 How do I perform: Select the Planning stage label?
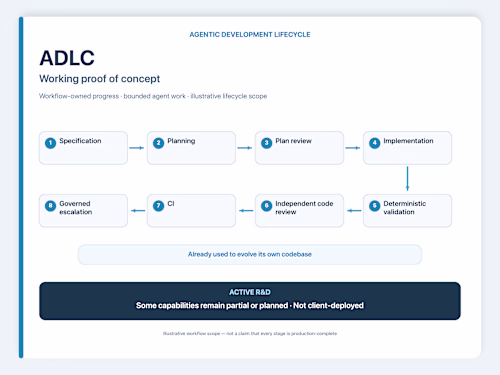point(181,141)
